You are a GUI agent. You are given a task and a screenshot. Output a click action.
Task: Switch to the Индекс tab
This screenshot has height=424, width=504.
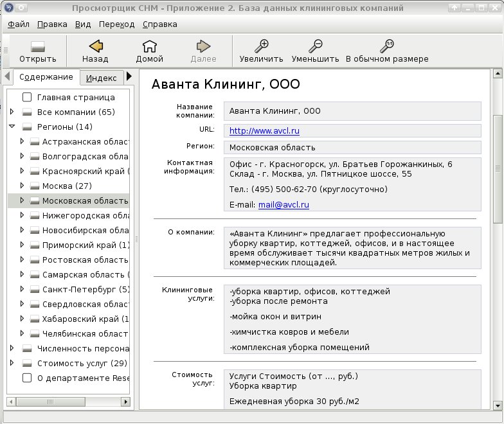coord(102,78)
